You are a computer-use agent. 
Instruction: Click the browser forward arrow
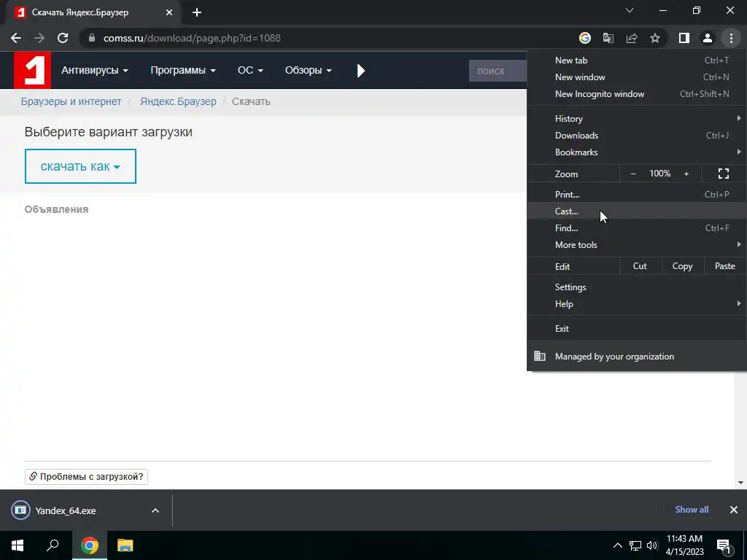tap(39, 38)
